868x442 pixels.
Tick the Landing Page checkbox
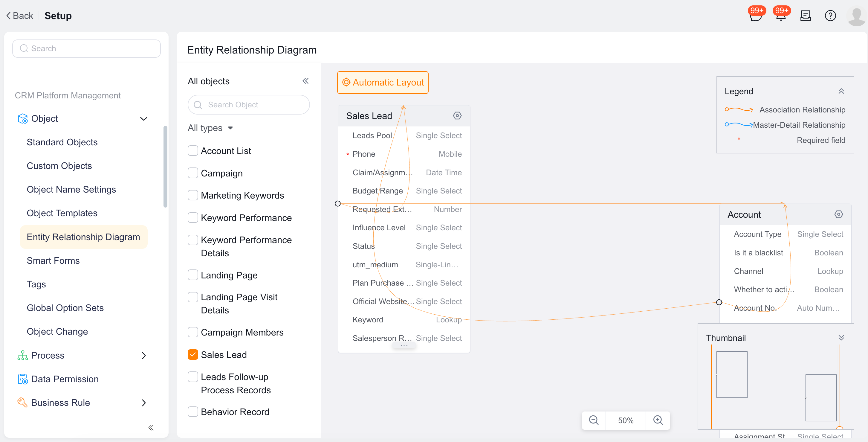coord(193,275)
